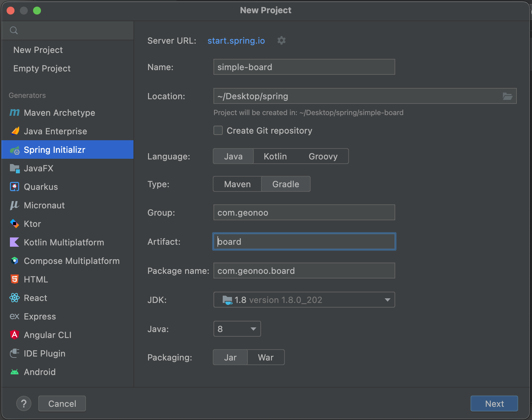Set packaging to War
Image resolution: width=532 pixels, height=420 pixels.
click(x=266, y=357)
